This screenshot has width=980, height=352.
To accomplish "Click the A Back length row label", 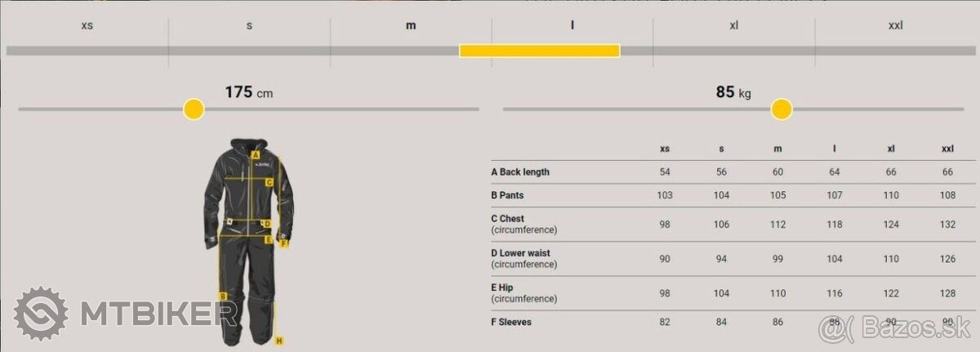I will tap(520, 172).
